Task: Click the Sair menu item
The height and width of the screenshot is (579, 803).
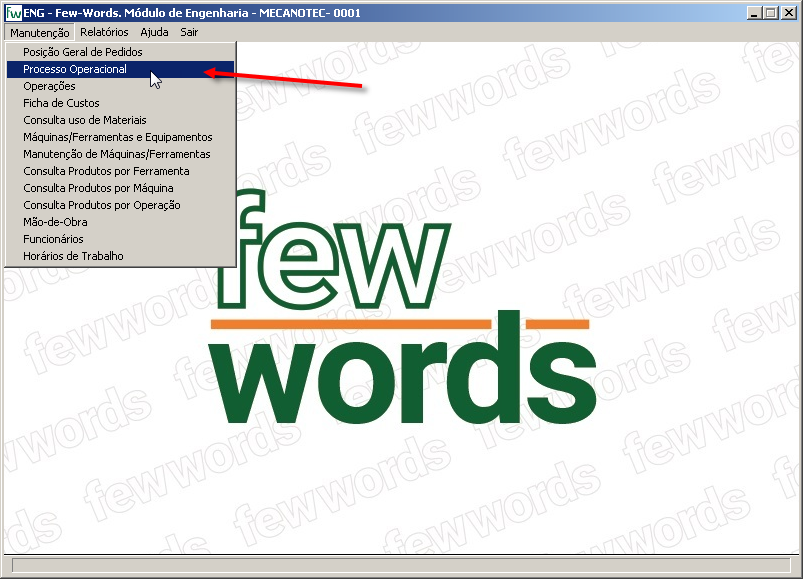Action: pos(189,32)
